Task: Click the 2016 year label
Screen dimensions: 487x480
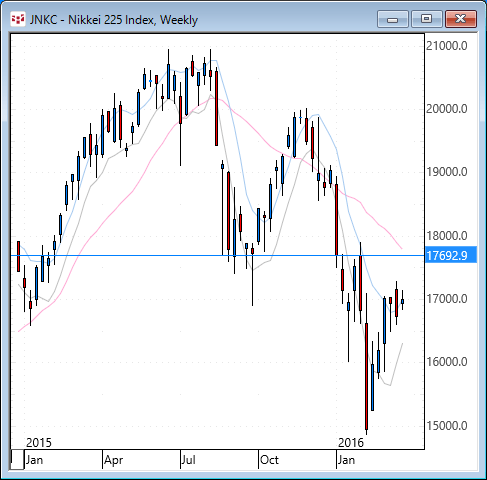Action: pyautogui.click(x=351, y=443)
